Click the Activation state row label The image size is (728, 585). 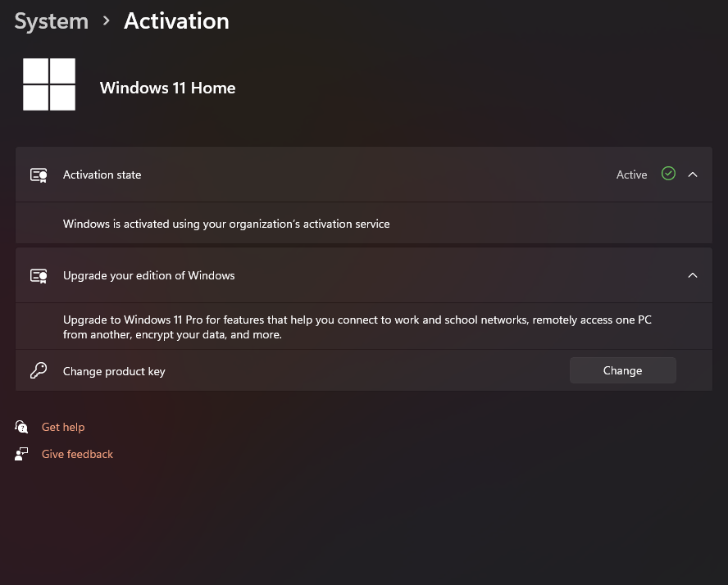(x=102, y=175)
